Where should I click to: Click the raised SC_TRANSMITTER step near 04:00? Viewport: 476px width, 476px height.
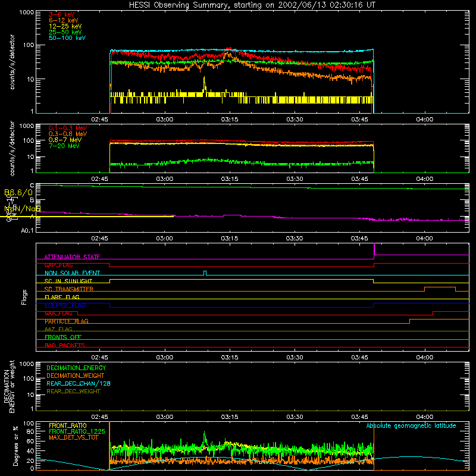point(440,287)
